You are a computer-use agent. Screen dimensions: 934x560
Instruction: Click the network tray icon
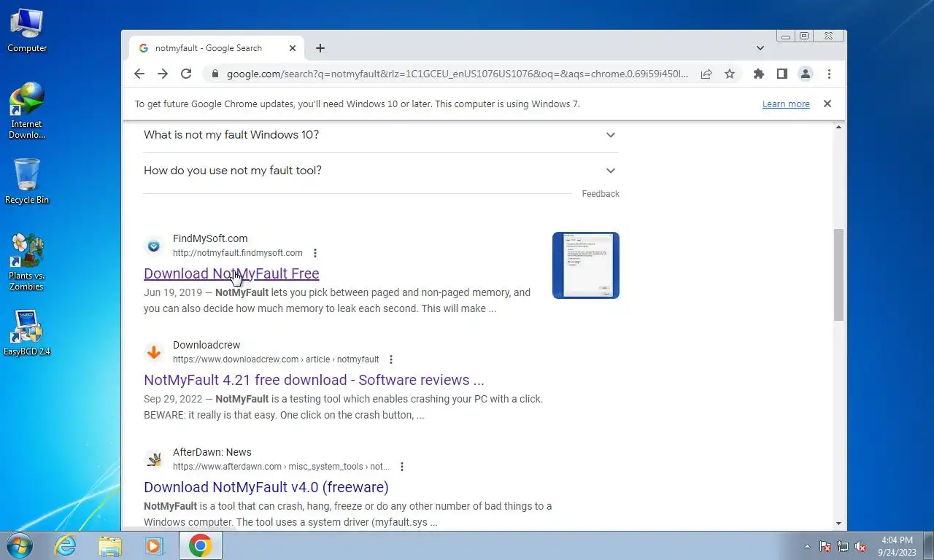(x=843, y=546)
